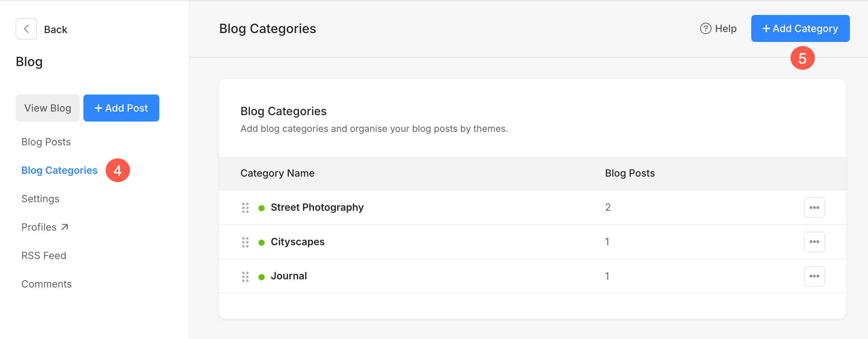
Task: Click green status dot beside Street Photography
Action: 262,208
